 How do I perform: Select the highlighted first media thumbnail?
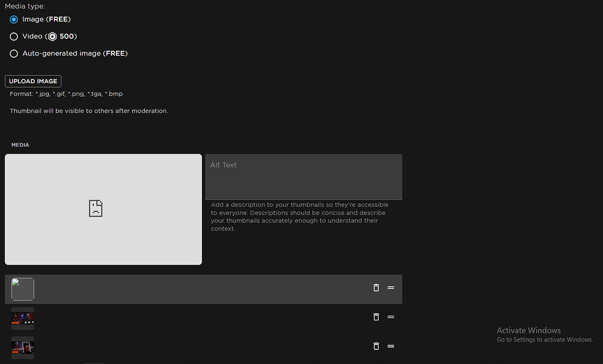coord(22,289)
